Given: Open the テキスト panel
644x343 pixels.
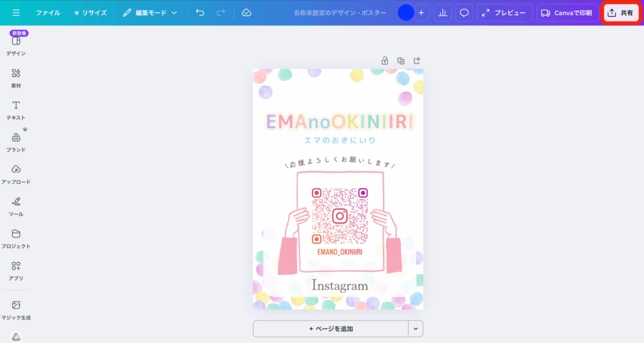Looking at the screenshot, I should coord(16,110).
